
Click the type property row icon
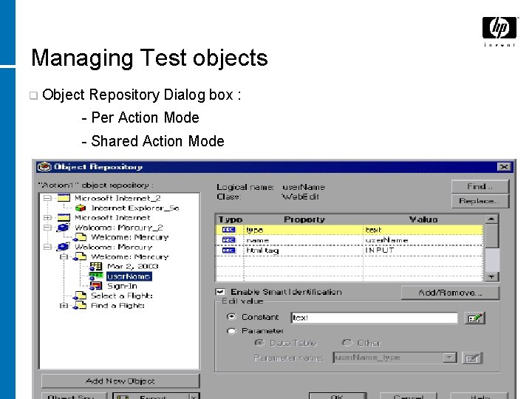tap(228, 230)
